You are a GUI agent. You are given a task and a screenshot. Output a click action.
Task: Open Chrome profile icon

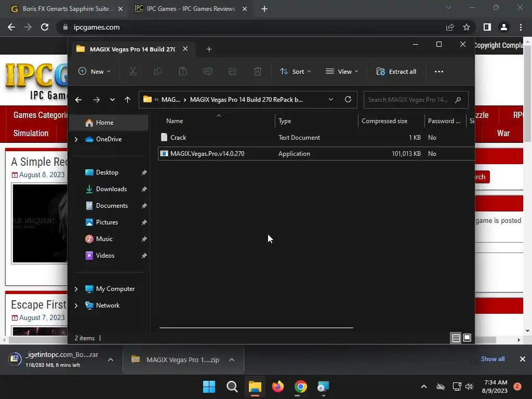tap(504, 27)
